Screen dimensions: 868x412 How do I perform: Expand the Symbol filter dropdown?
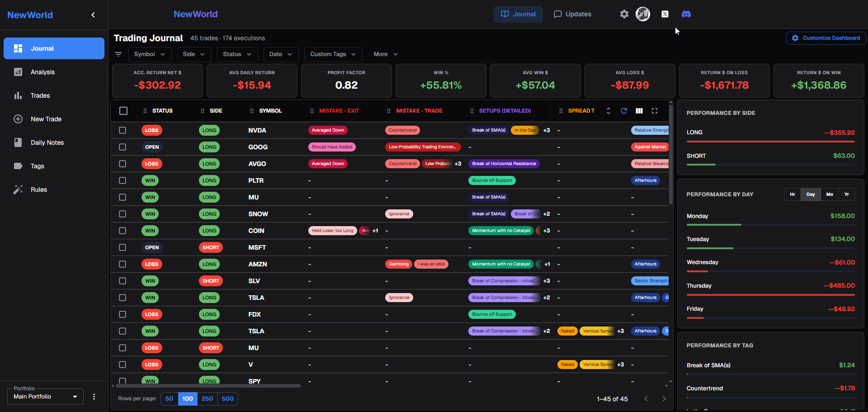[x=150, y=54]
